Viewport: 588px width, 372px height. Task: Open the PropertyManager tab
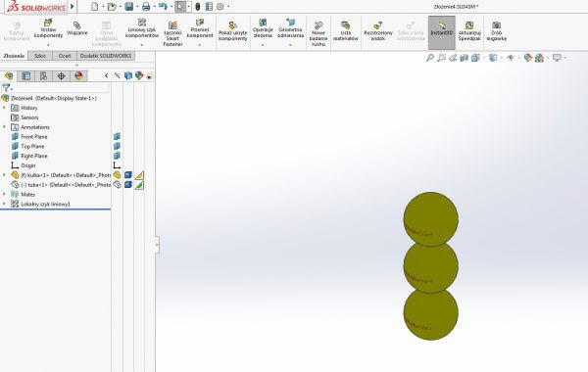point(25,76)
